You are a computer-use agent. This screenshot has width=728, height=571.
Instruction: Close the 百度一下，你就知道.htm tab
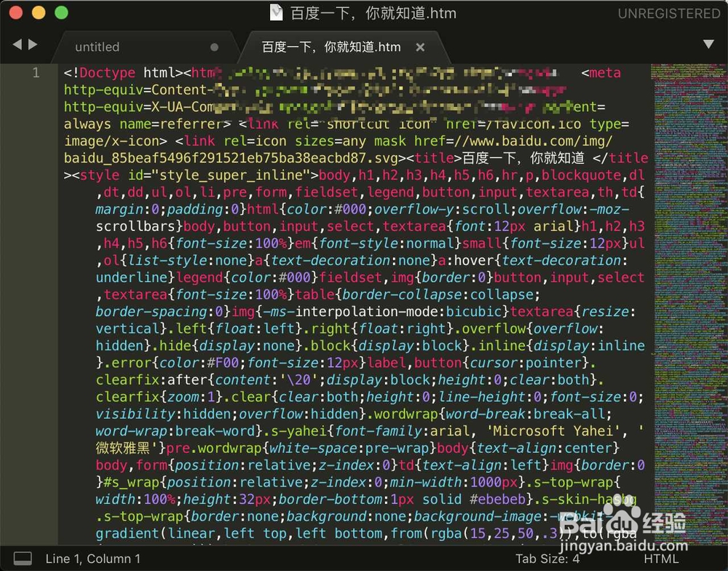pyautogui.click(x=420, y=47)
